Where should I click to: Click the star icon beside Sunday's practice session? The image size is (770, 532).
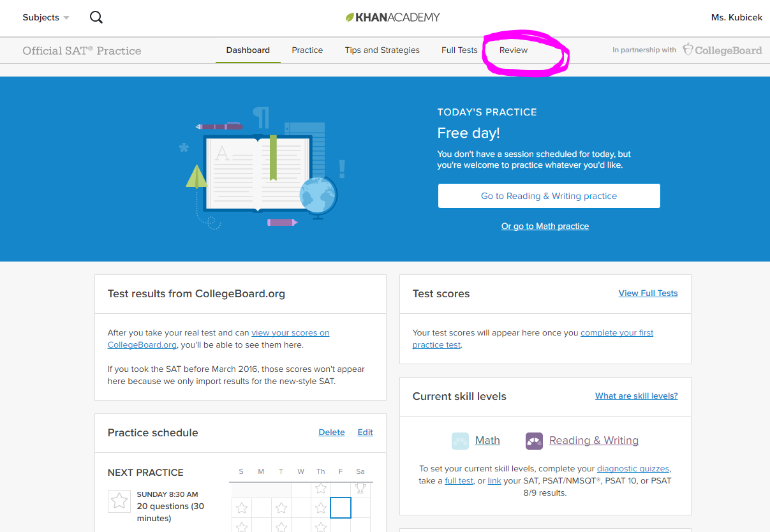point(119,501)
